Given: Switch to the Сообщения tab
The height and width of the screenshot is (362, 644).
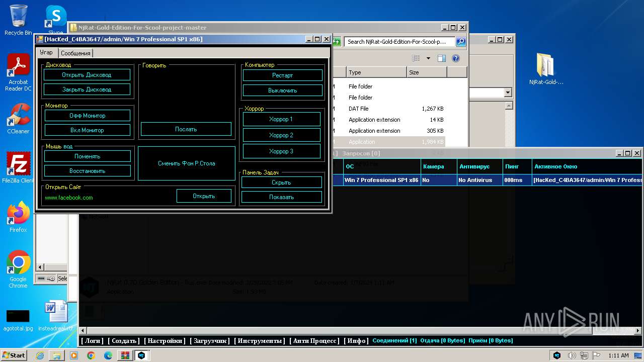Looking at the screenshot, I should pos(75,53).
